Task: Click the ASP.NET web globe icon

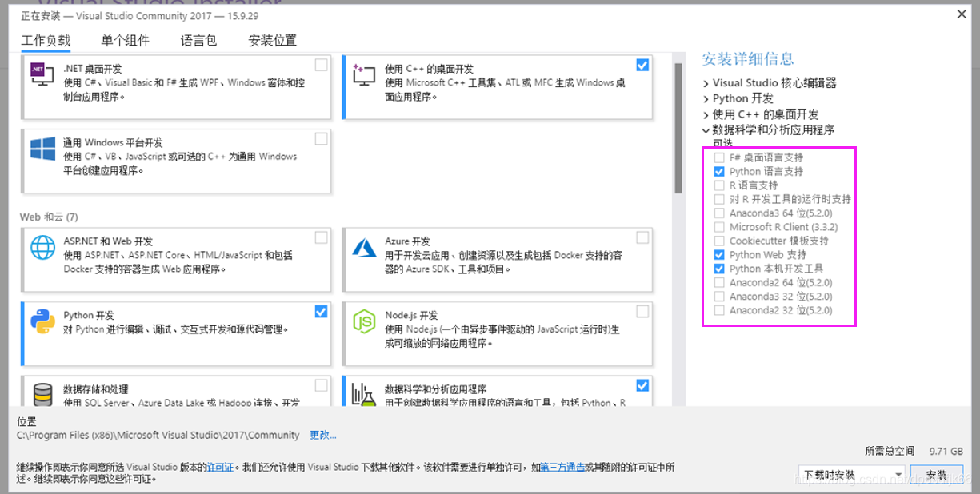Action: click(x=42, y=247)
